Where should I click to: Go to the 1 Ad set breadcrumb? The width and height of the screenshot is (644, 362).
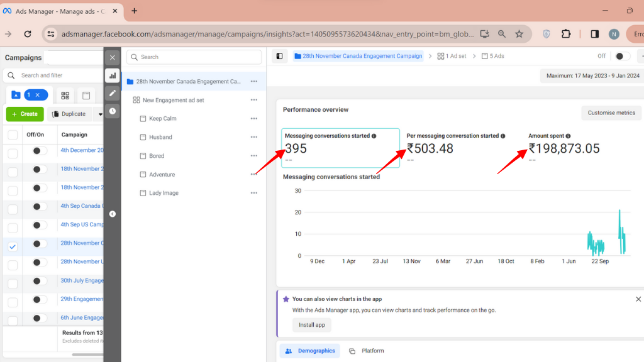(452, 56)
